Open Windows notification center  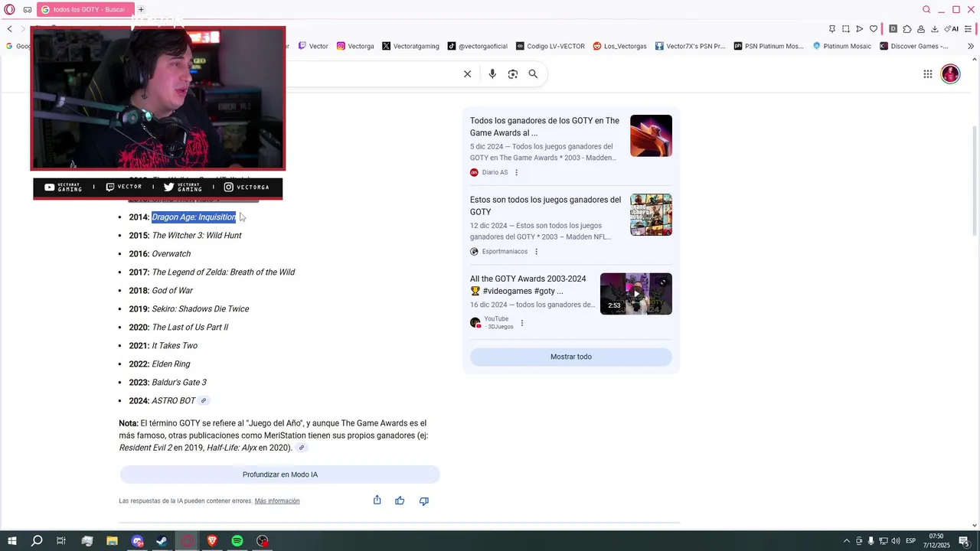coord(964,541)
